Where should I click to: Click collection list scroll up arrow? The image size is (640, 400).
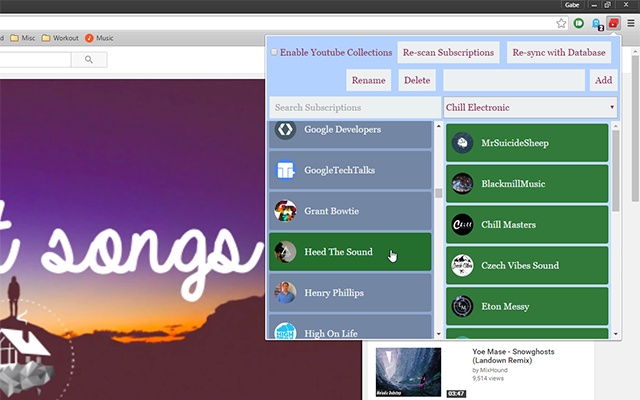point(616,127)
